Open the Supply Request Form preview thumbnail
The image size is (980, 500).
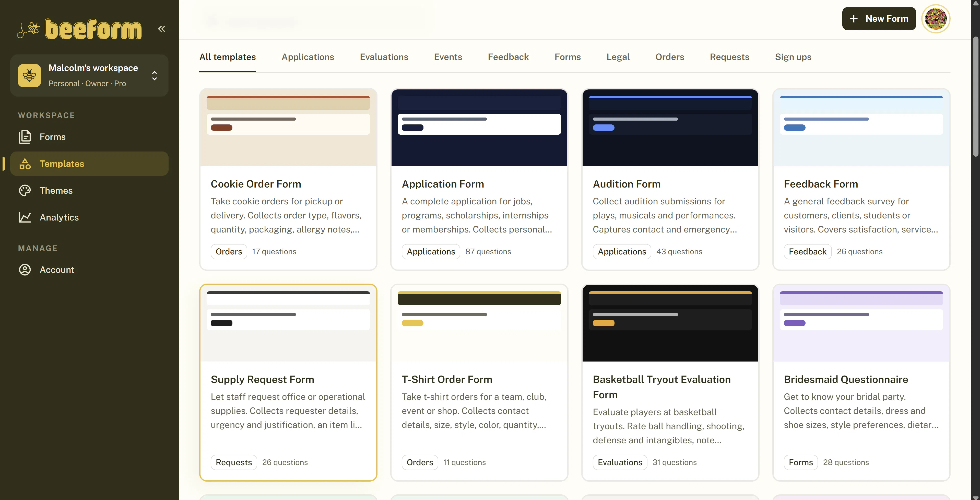288,323
